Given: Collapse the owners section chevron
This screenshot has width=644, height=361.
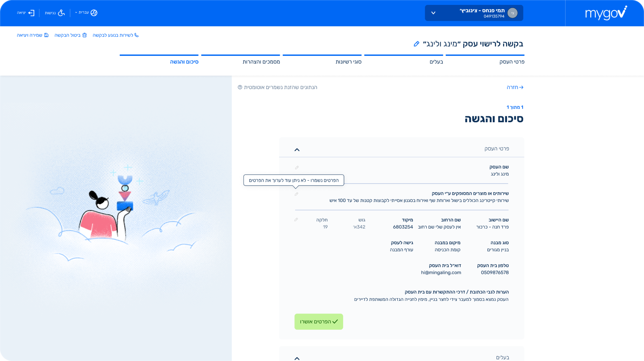Looking at the screenshot, I should click(297, 358).
